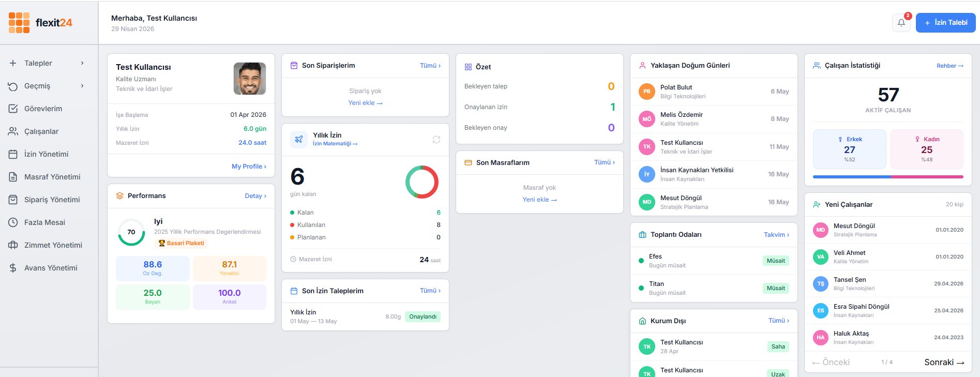The width and height of the screenshot is (980, 377).
Task: Open the notifications bell icon
Action: [x=901, y=23]
